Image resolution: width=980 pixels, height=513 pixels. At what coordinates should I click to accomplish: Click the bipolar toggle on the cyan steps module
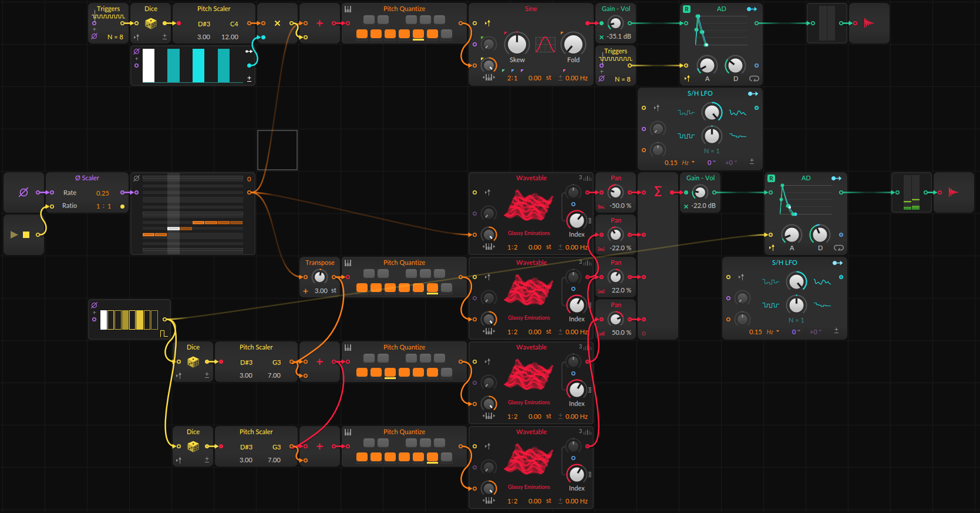[x=249, y=78]
